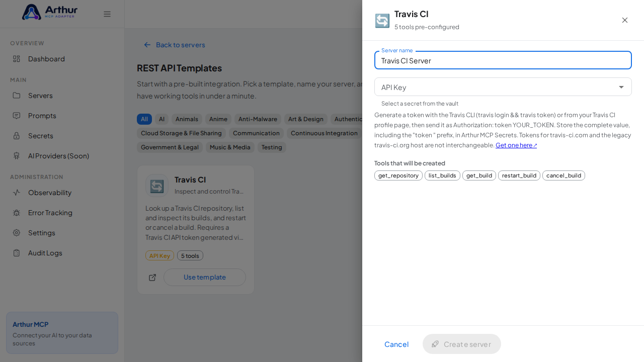Click the back arrow icon
The image size is (644, 362).
[147, 45]
